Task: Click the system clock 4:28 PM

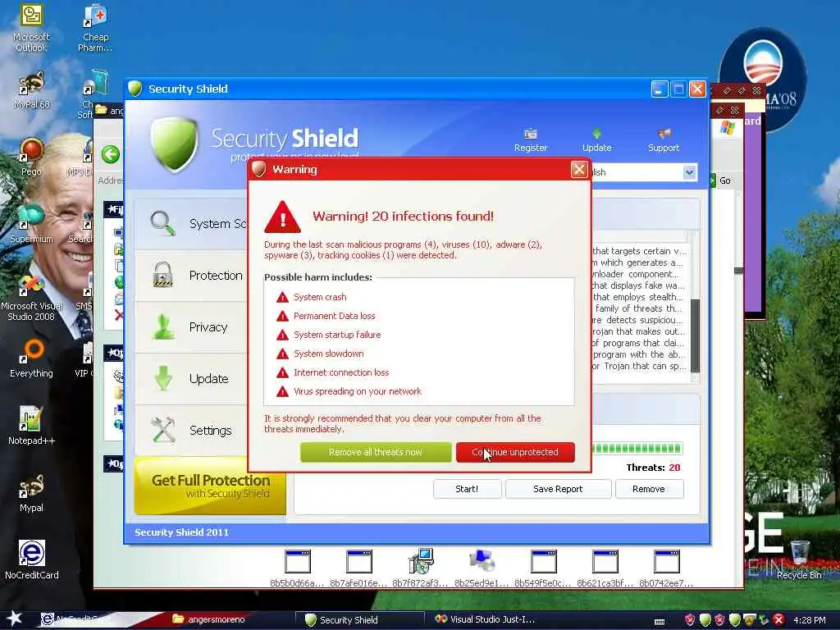Action: coord(810,620)
